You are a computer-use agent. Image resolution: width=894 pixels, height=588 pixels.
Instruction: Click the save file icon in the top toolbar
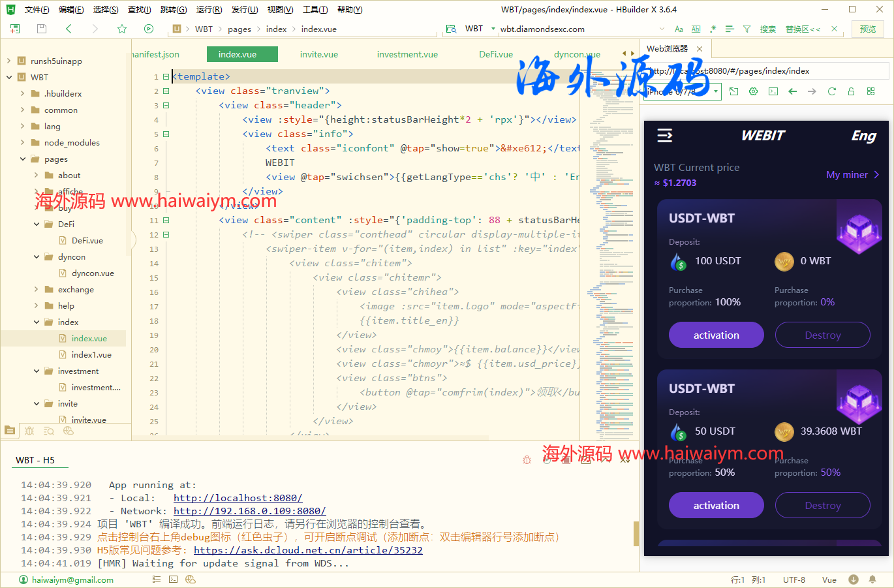click(40, 29)
